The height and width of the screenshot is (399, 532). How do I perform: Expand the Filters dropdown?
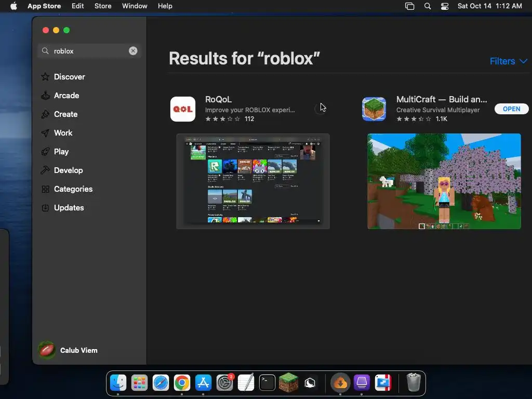click(x=508, y=61)
